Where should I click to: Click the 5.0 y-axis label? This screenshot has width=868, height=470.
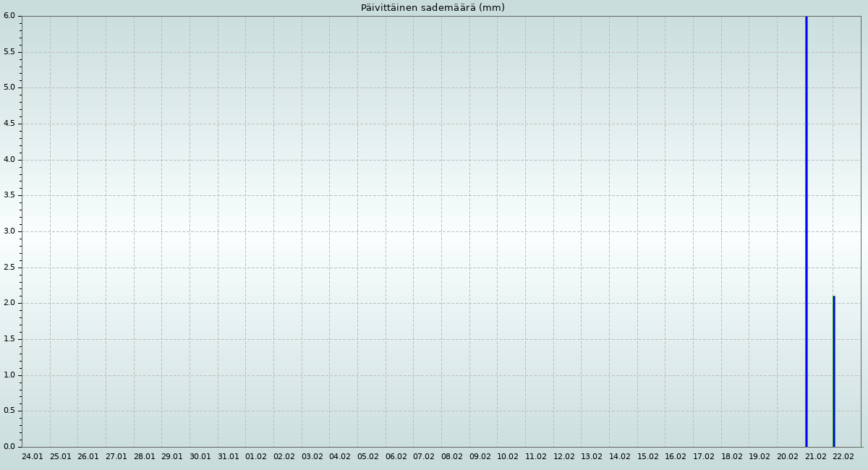coord(9,87)
